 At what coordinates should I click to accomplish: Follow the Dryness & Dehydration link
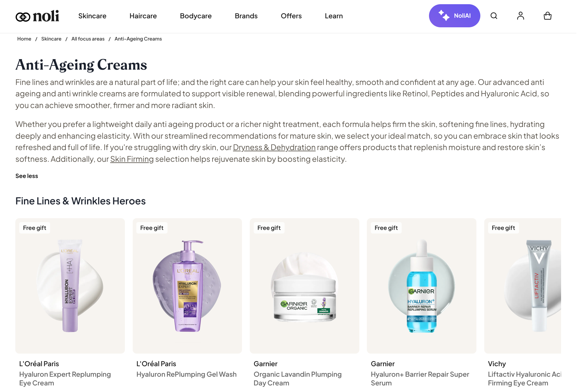[x=274, y=148]
